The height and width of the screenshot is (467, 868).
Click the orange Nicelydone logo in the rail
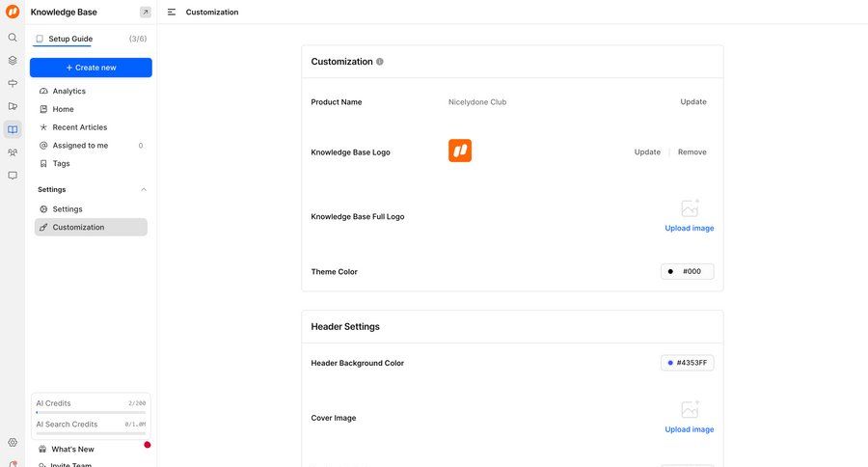coord(13,12)
